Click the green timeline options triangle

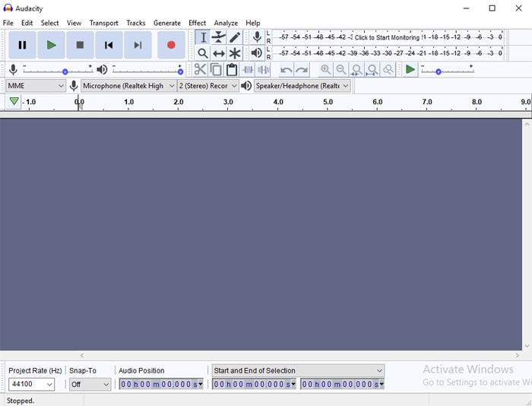[x=14, y=101]
